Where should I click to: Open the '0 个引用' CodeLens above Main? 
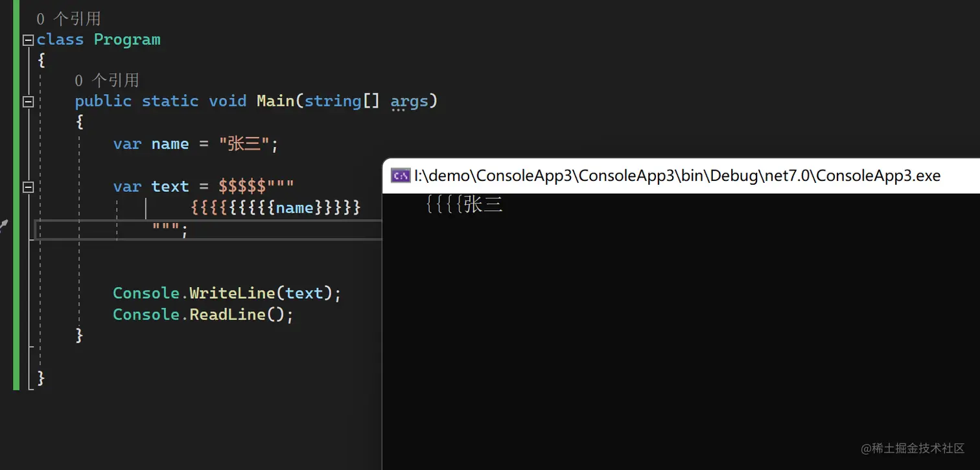pos(107,80)
